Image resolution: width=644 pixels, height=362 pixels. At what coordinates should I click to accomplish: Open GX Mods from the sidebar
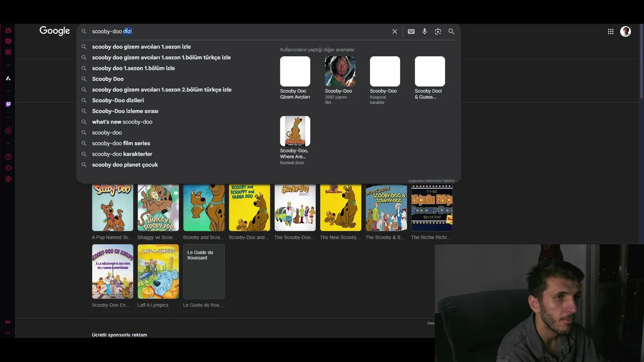(8, 52)
